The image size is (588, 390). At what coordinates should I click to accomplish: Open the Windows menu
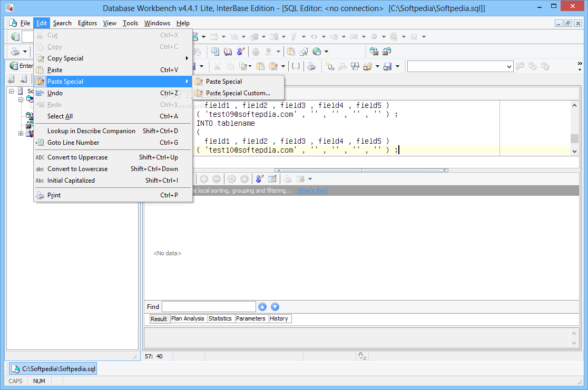[157, 23]
